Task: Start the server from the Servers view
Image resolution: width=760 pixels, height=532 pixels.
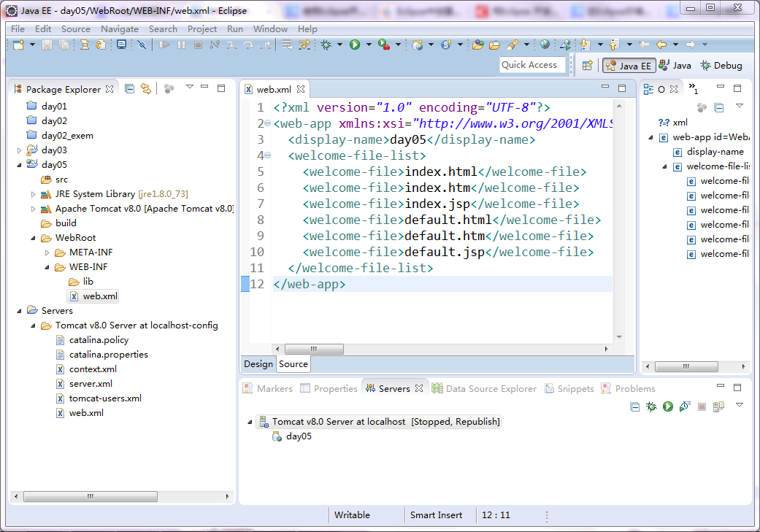Action: tap(668, 406)
